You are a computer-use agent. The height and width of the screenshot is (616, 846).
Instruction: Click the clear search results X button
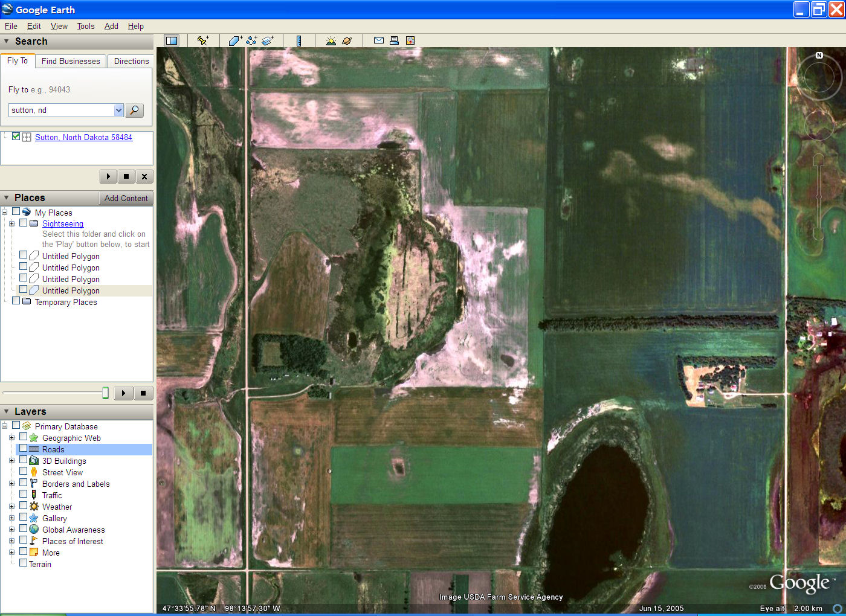point(144,176)
